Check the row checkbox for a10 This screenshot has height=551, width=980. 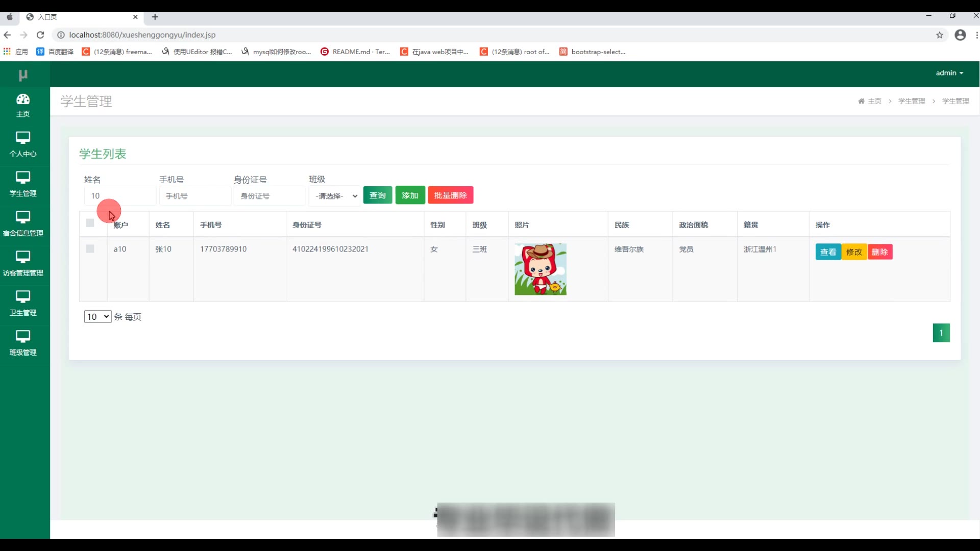click(x=90, y=249)
